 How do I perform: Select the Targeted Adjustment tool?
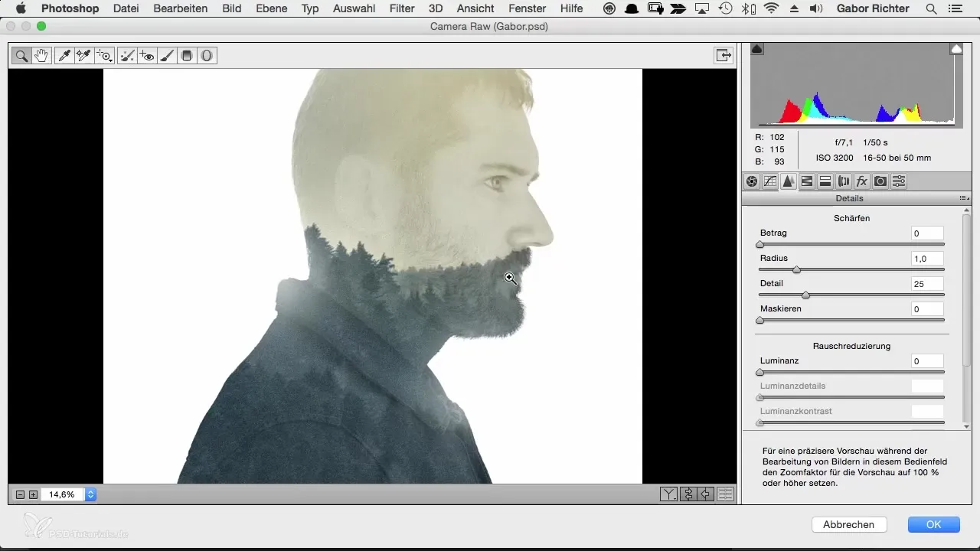104,55
